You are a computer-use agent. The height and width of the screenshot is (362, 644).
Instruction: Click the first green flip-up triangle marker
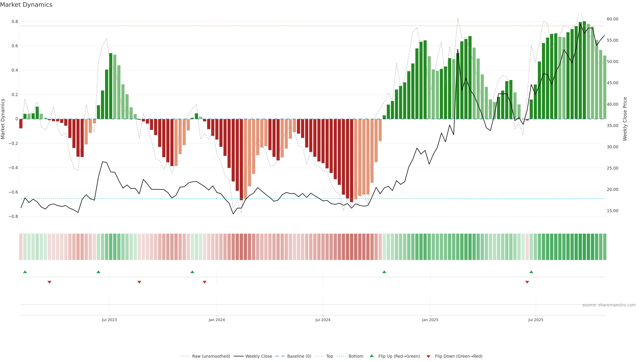(25, 272)
